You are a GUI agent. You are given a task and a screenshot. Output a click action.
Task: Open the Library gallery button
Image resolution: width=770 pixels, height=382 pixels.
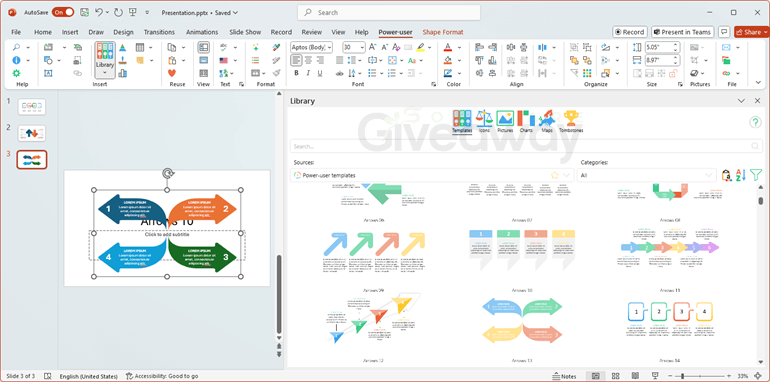click(105, 60)
